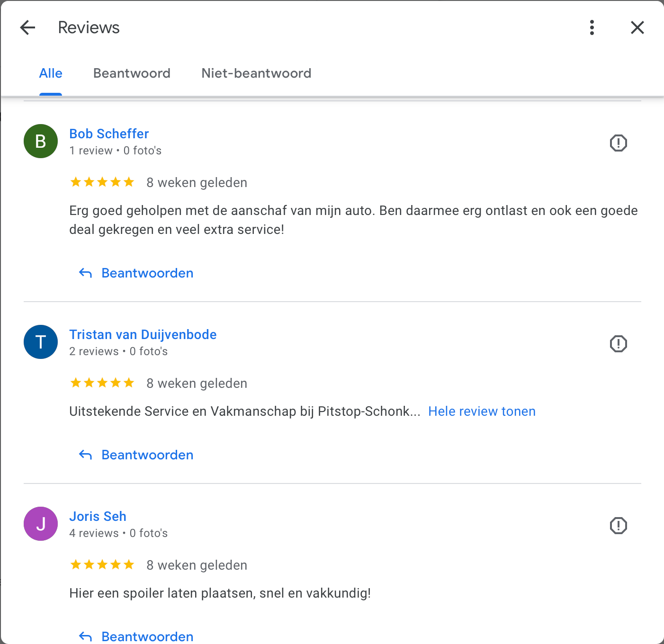The height and width of the screenshot is (644, 664).
Task: Open Joris Seh's profile name link
Action: pos(98,517)
